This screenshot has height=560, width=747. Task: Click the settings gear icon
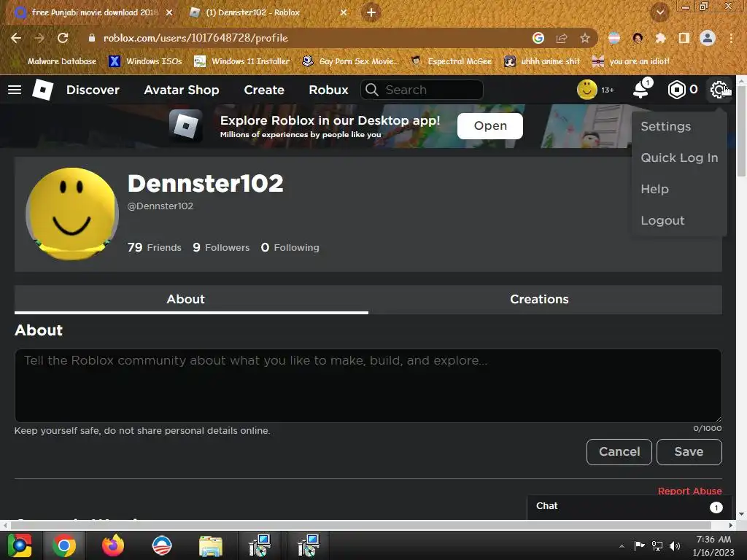pyautogui.click(x=718, y=90)
